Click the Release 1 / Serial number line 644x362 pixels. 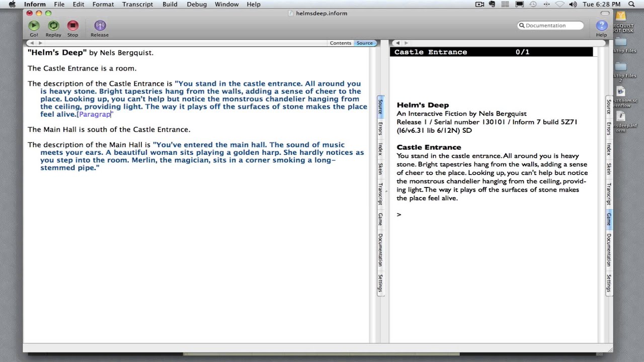[487, 122]
